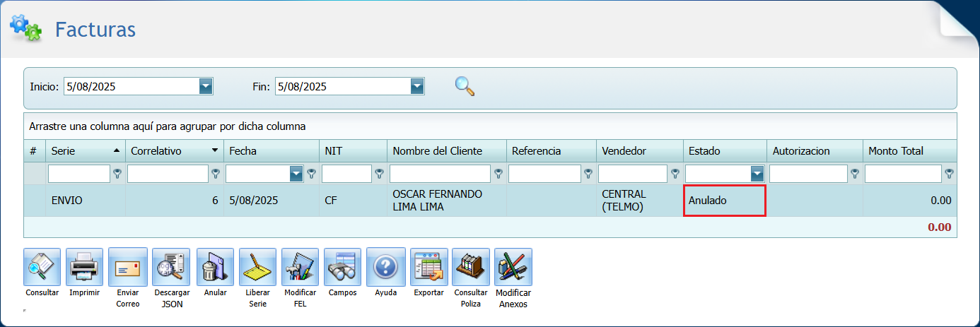
Task: Open the Fecha filter dropdown arrow
Action: point(296,174)
